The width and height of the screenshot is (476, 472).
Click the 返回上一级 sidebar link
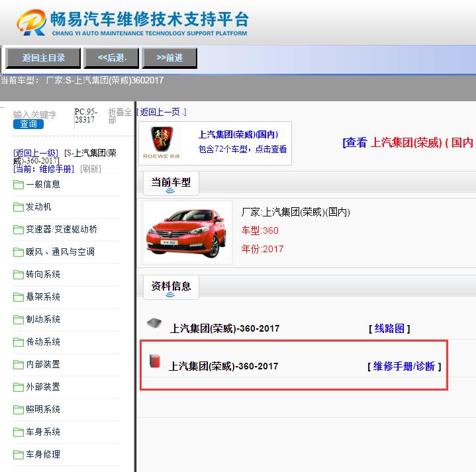[36, 153]
